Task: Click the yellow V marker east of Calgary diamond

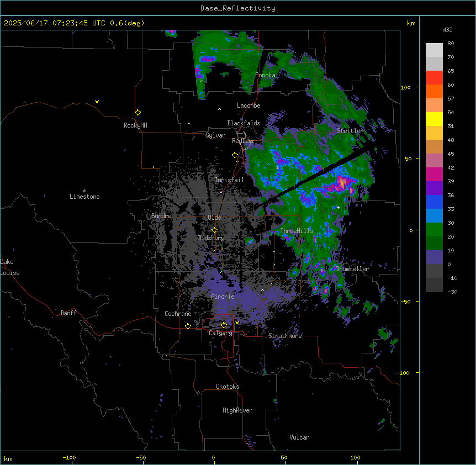Action: pyautogui.click(x=237, y=323)
